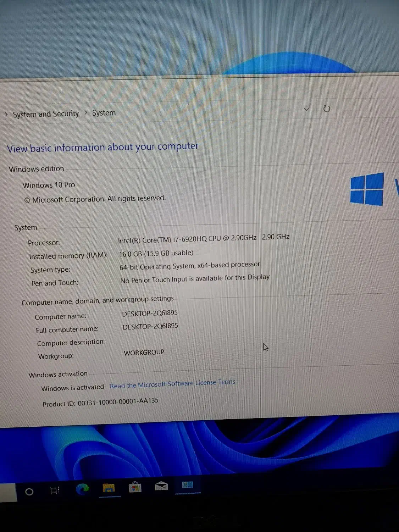Expand the address bar history dropdown
Screen dimensions: 399x532
pos(306,109)
